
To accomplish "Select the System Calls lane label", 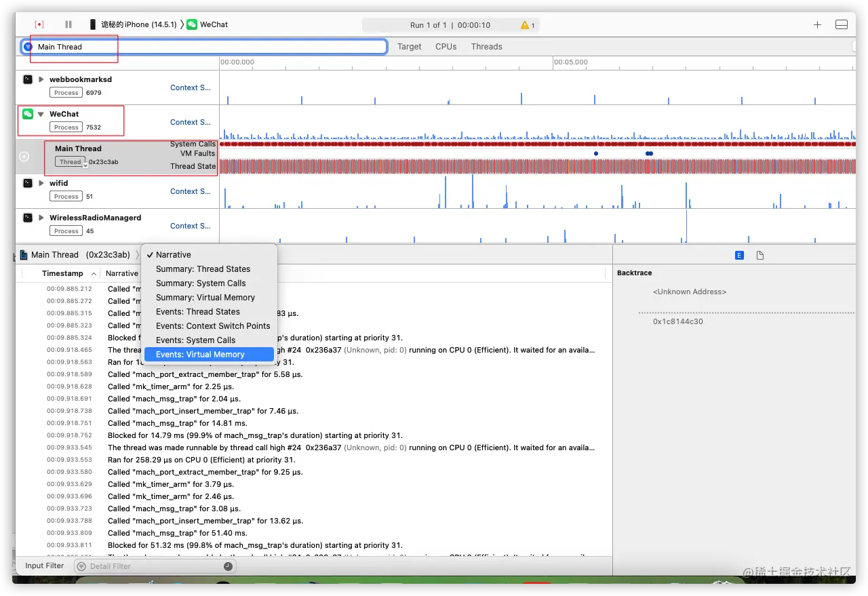I will (x=193, y=144).
